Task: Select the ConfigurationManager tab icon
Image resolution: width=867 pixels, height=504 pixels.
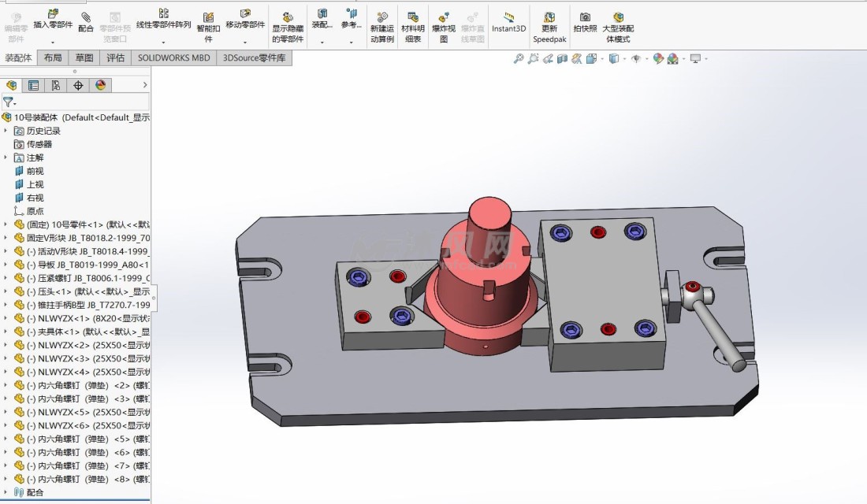Action: (56, 85)
